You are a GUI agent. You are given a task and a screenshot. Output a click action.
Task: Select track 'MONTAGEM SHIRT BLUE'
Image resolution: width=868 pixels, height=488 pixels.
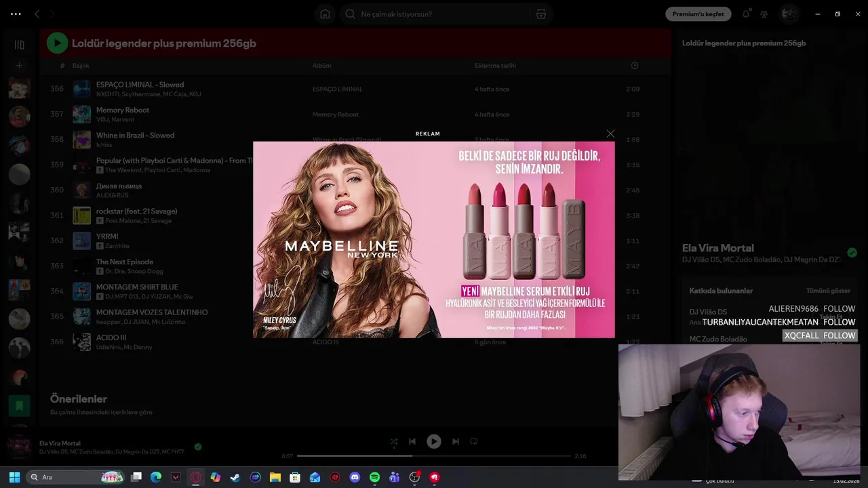coord(137,287)
